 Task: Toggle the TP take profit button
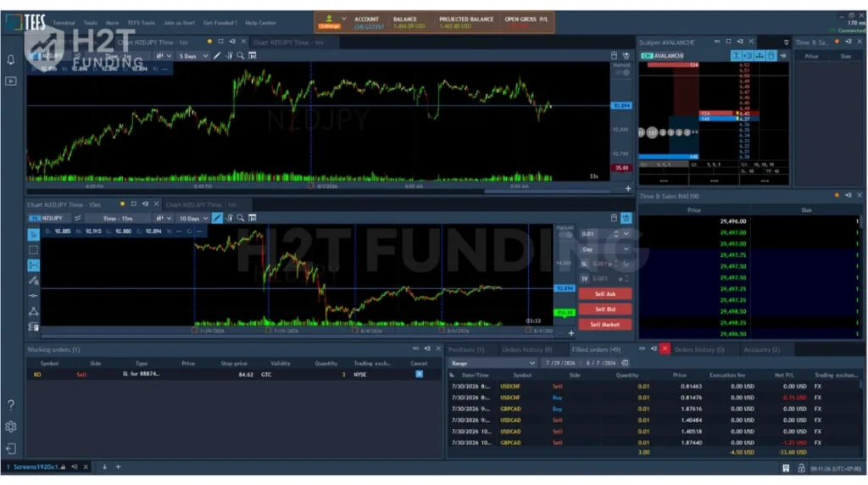pyautogui.click(x=584, y=279)
